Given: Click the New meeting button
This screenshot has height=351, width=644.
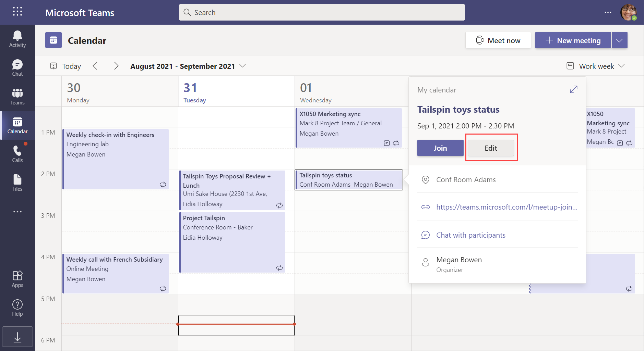Looking at the screenshot, I should [573, 40].
